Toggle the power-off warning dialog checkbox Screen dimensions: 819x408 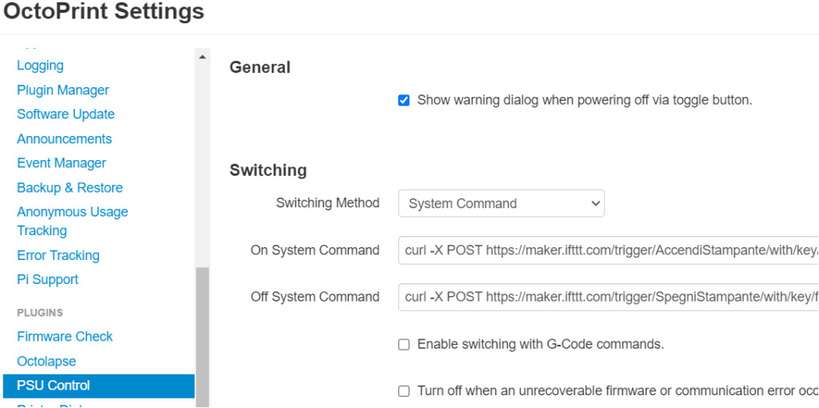pos(404,100)
